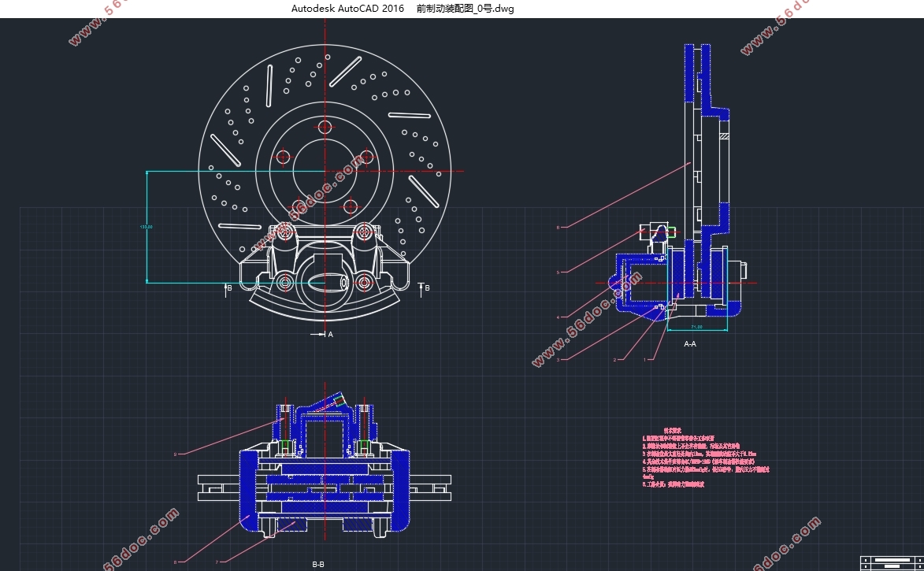Click the top bolt hole on the disc hub
The image size is (924, 571).
click(x=325, y=128)
